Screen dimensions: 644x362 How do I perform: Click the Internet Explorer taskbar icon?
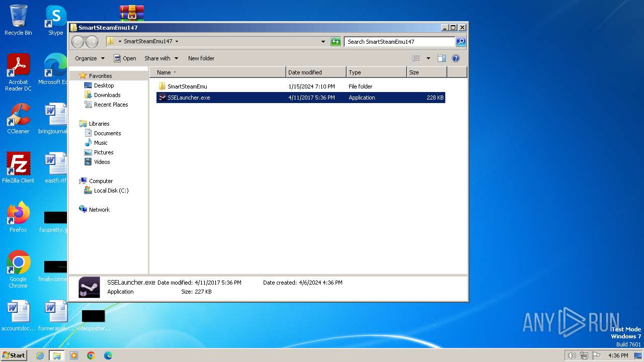[x=40, y=355]
